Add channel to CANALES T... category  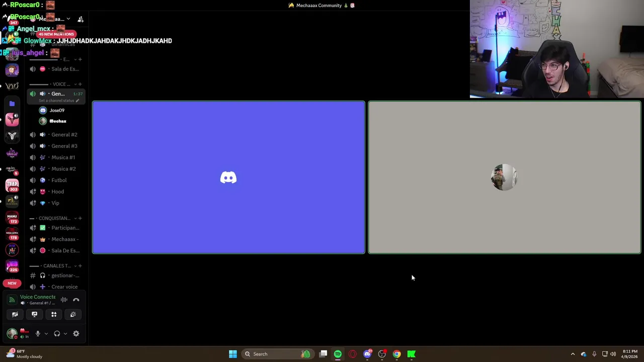(80, 265)
